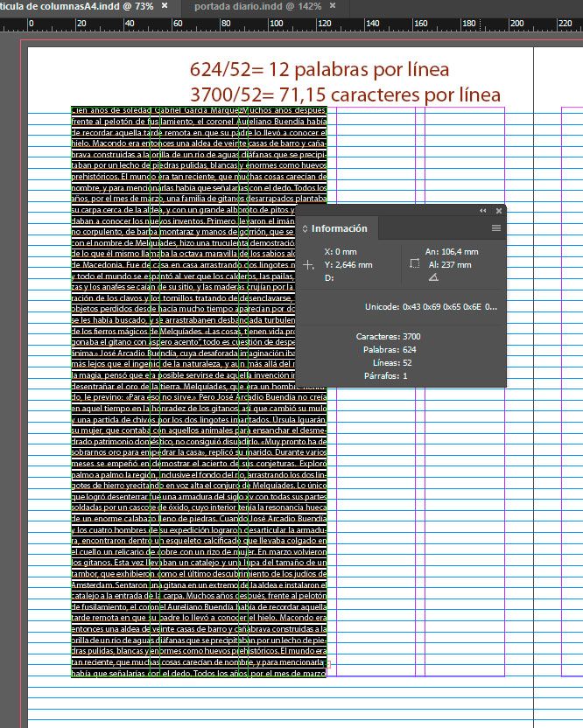
Task: Select the Información panel tab label
Action: coord(340,229)
